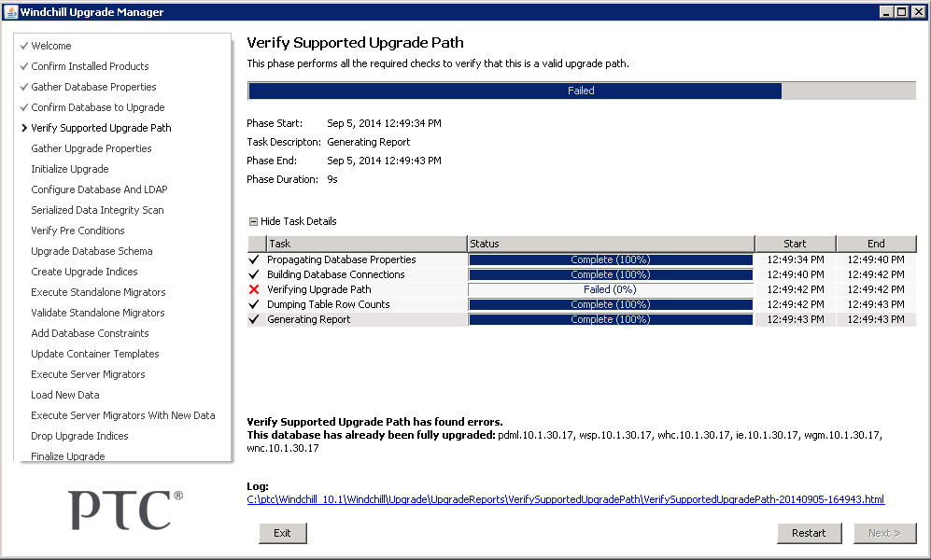
Task: Select the Gather Upgrade Properties step
Action: click(92, 148)
